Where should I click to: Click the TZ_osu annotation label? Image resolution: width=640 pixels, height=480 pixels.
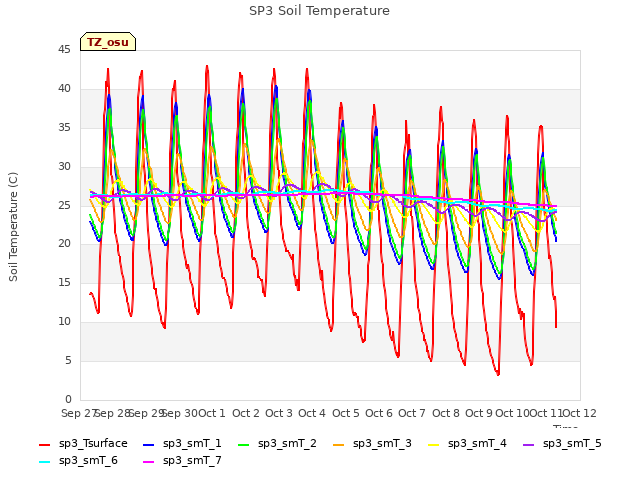tap(108, 42)
